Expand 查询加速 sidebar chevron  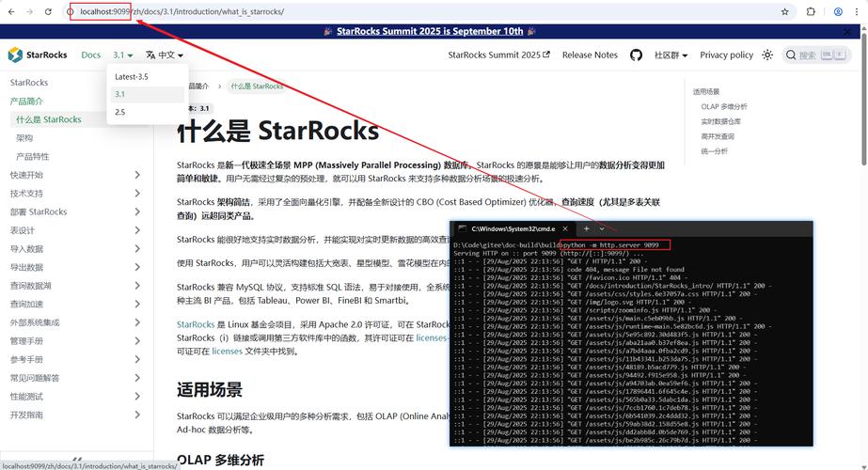(x=137, y=304)
